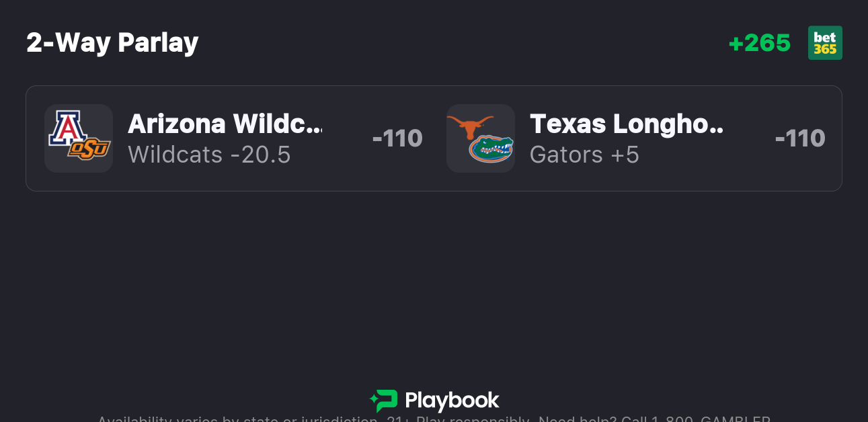
Task: Click the 2-Way Parlay heading
Action: coord(112,43)
